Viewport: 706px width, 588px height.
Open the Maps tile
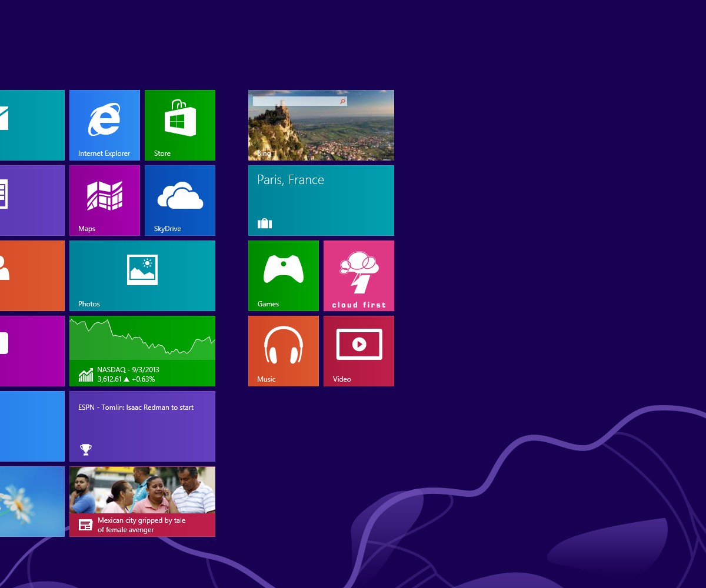coord(105,201)
